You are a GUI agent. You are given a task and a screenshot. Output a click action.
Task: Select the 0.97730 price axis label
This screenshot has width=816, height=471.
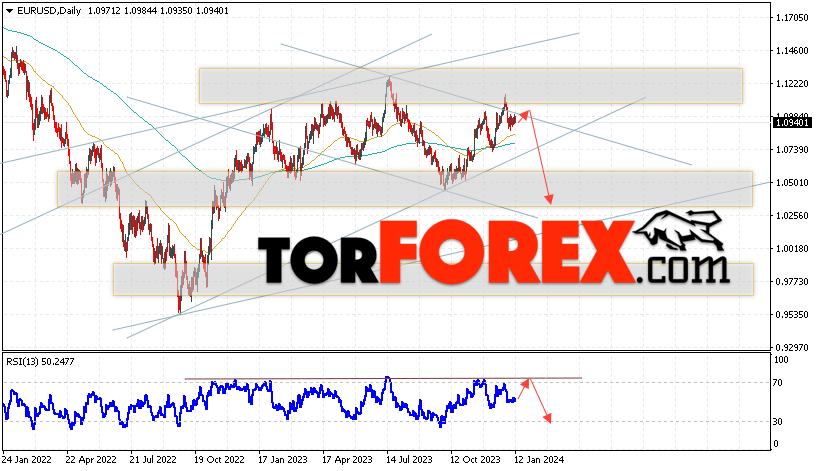[792, 282]
